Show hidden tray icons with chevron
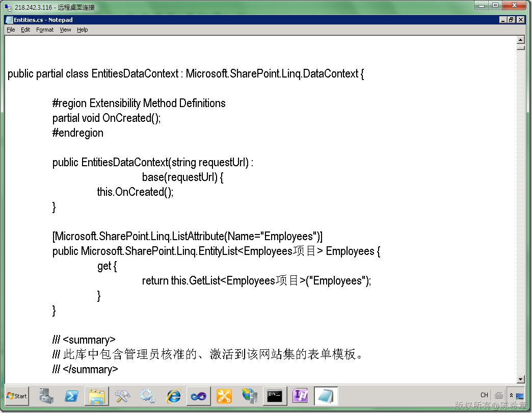This screenshot has height=413, width=532. tap(511, 395)
